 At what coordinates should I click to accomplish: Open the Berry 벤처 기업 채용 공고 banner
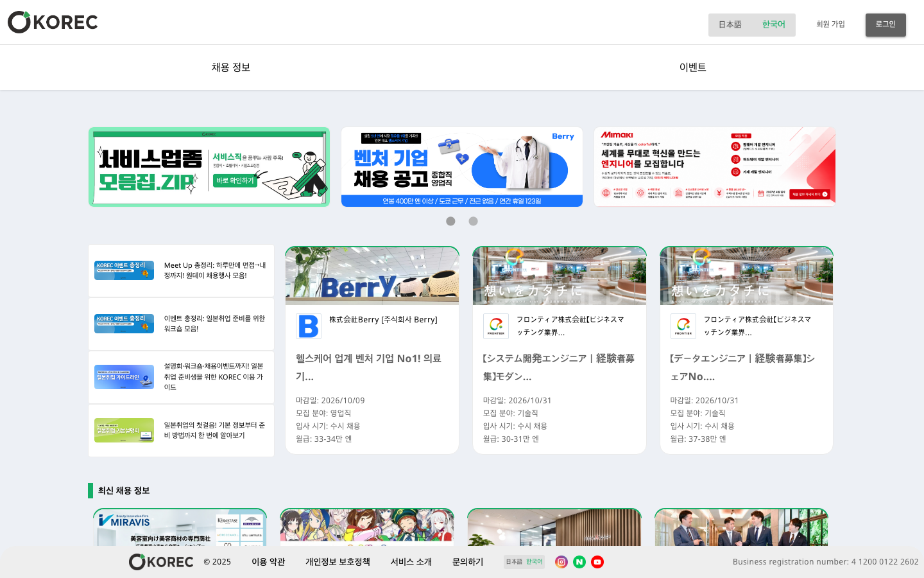tap(462, 167)
